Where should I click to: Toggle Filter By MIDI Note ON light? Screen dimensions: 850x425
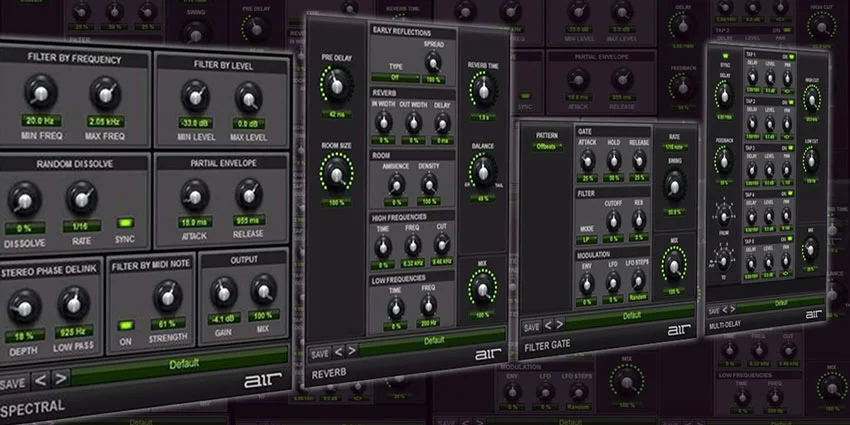coord(126,325)
